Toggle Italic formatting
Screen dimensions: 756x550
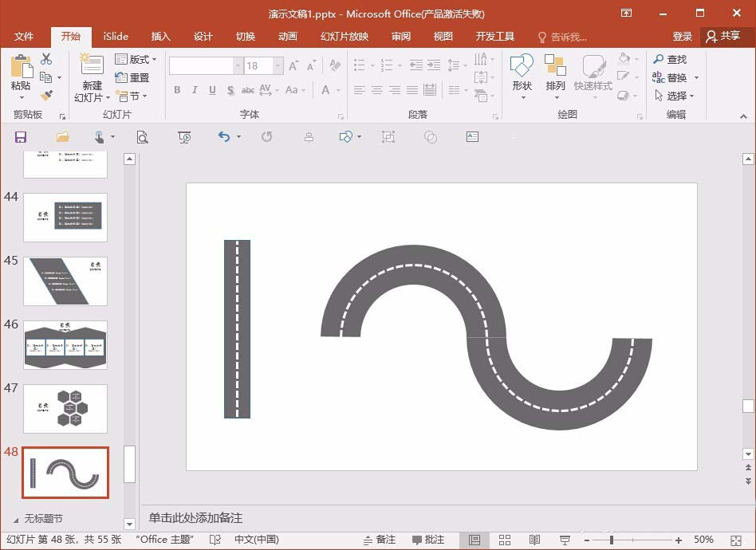point(195,89)
